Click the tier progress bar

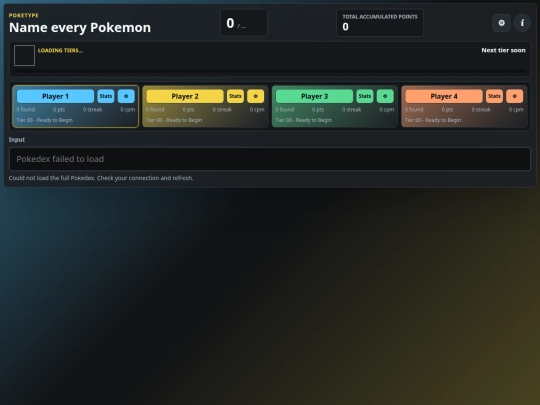(270, 71)
